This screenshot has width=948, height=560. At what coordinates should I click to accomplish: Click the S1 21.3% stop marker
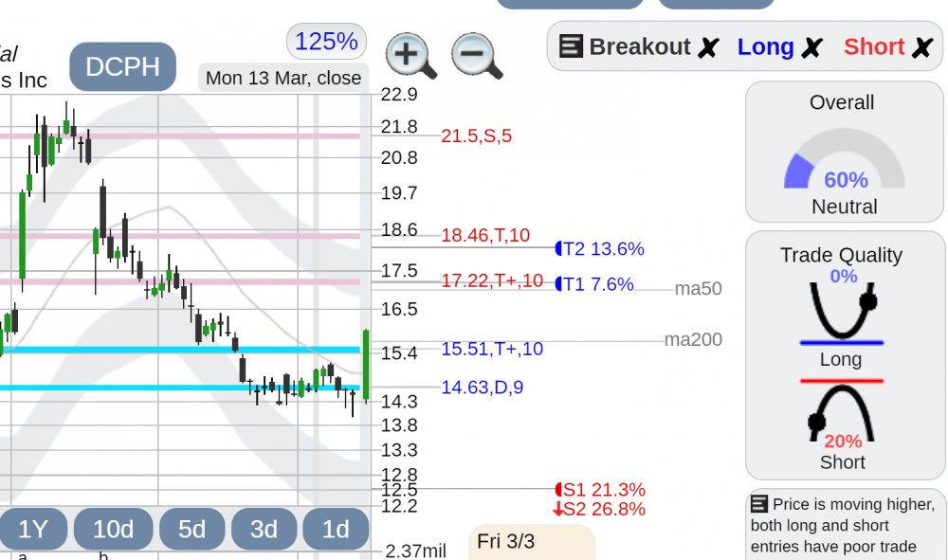600,489
